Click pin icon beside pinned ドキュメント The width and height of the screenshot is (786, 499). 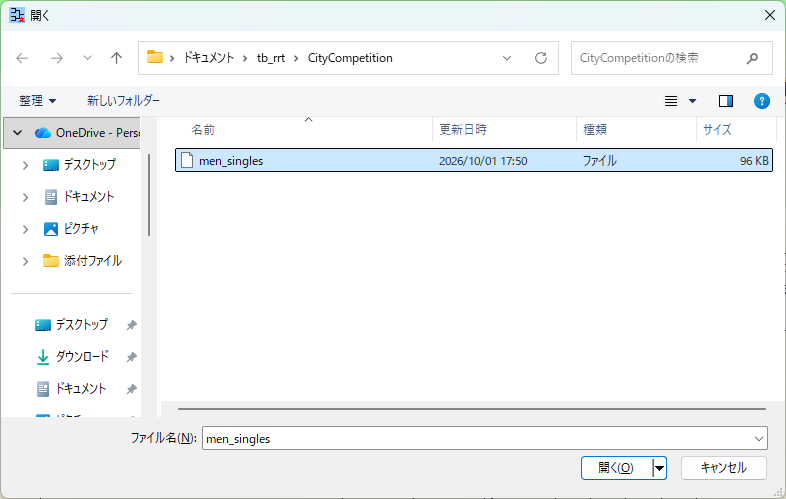(131, 389)
